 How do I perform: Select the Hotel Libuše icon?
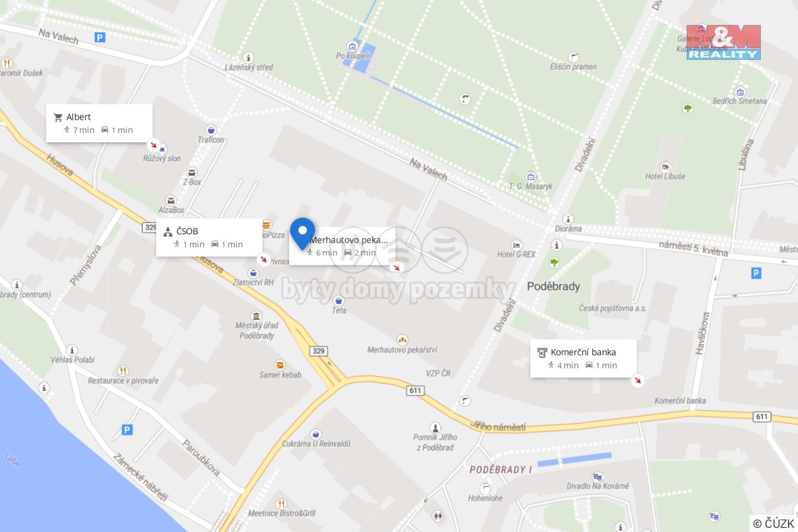tap(666, 166)
